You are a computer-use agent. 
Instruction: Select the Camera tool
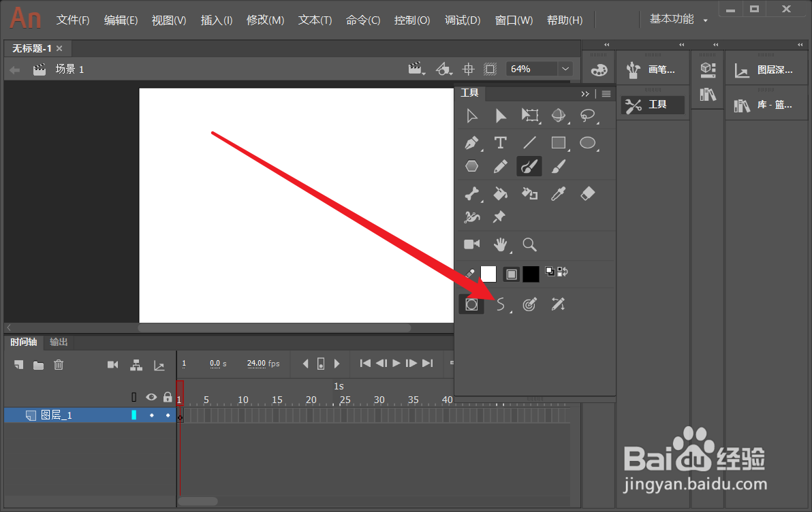(472, 244)
